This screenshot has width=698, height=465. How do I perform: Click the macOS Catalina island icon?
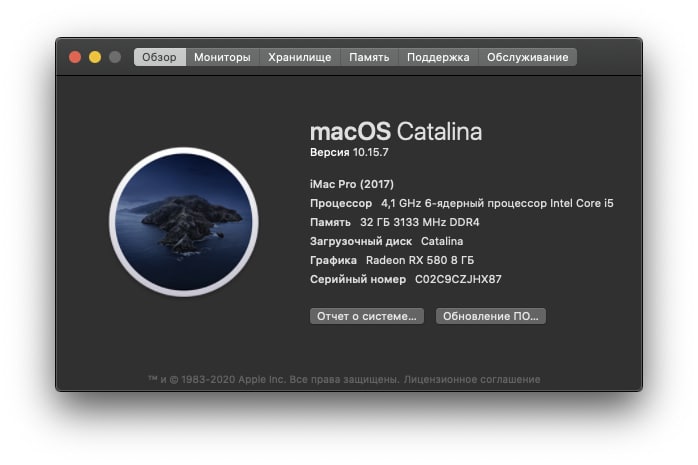pyautogui.click(x=184, y=222)
